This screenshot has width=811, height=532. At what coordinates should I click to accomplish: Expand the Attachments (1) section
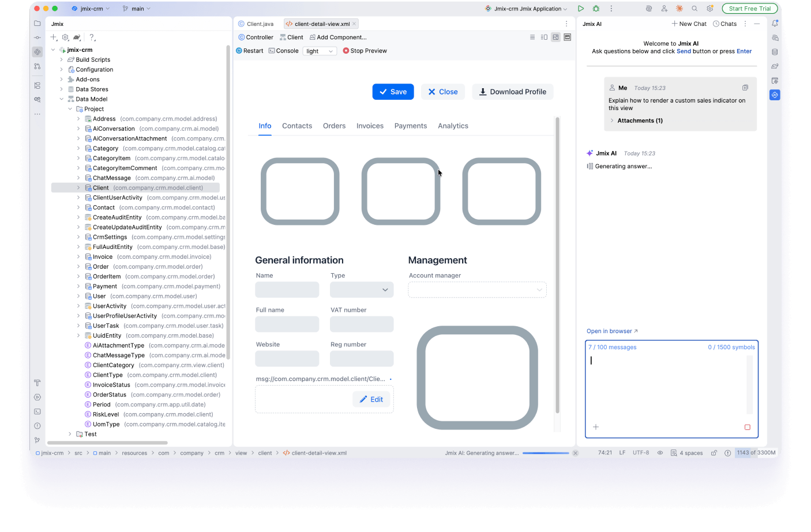636,120
